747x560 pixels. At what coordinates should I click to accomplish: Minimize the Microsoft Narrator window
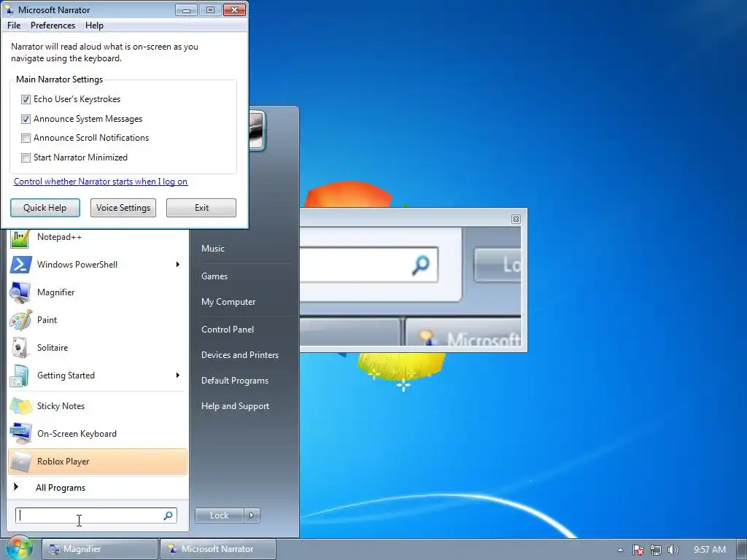click(186, 10)
